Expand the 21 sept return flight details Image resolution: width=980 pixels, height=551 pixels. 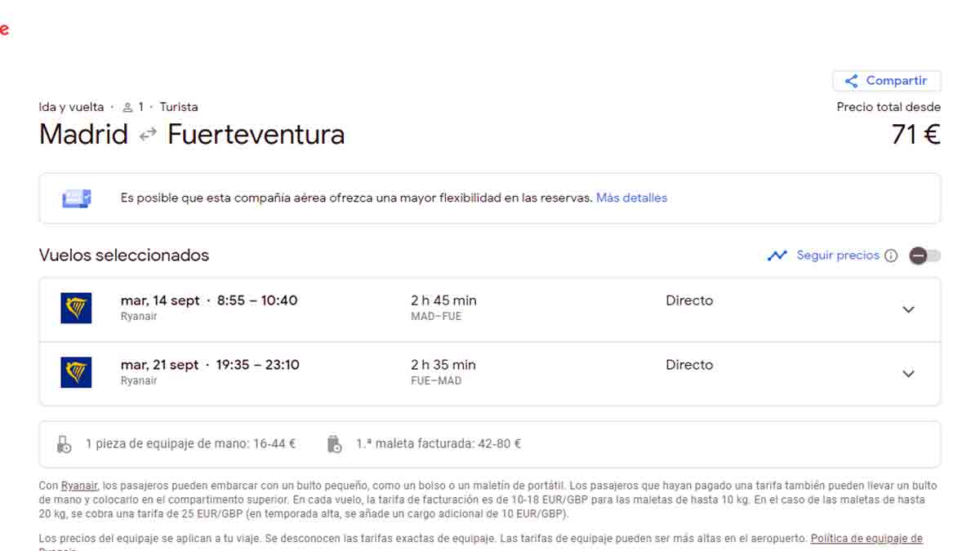[x=908, y=374]
